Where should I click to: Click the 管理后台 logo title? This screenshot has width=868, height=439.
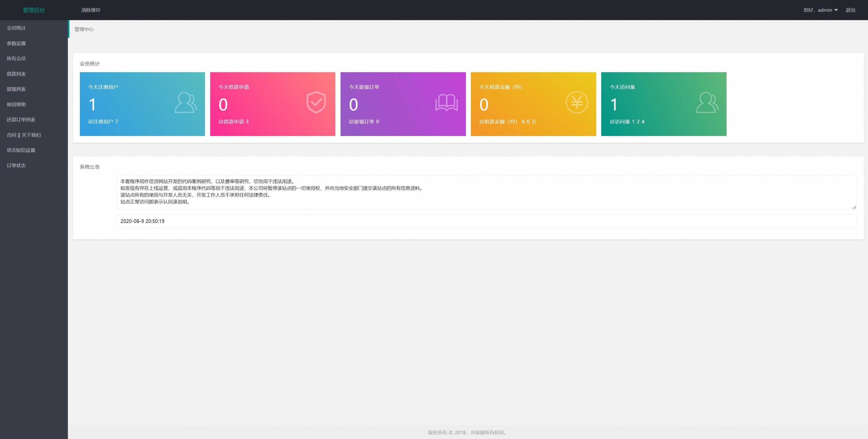point(34,10)
